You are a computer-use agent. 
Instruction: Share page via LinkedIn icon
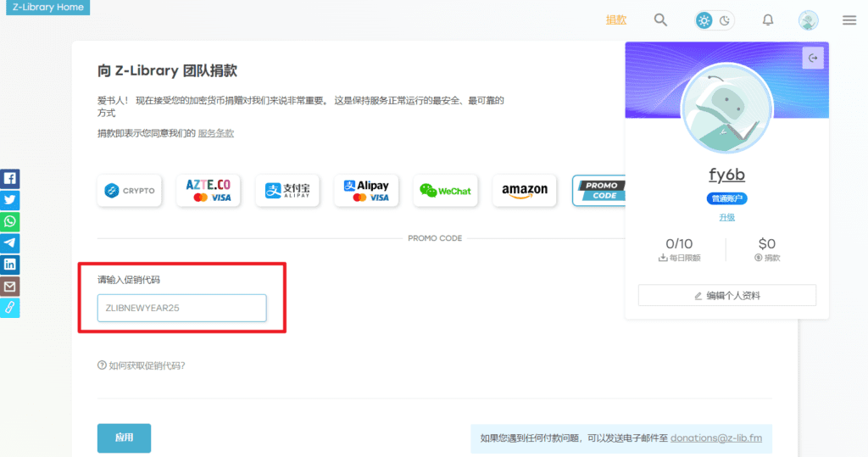[x=10, y=265]
